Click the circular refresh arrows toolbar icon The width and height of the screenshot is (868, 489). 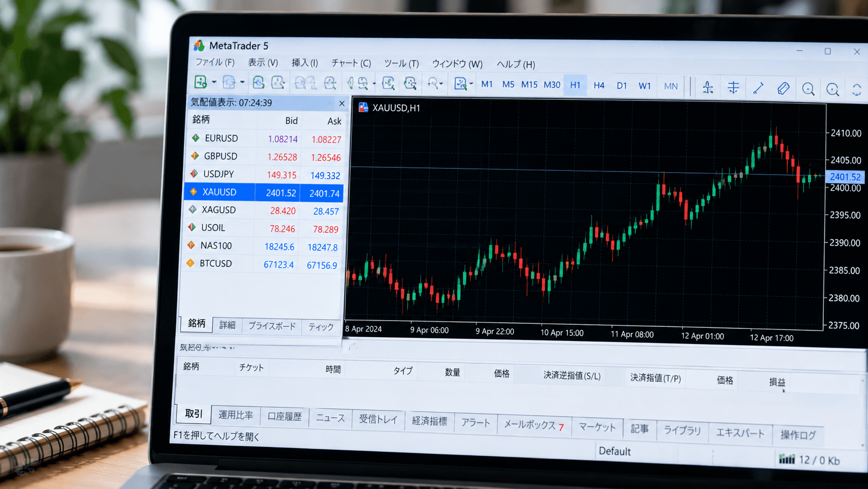pyautogui.click(x=857, y=90)
